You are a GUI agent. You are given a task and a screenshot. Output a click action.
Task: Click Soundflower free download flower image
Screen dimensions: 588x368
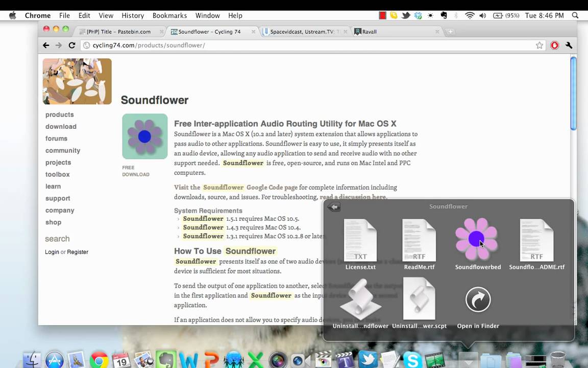145,136
